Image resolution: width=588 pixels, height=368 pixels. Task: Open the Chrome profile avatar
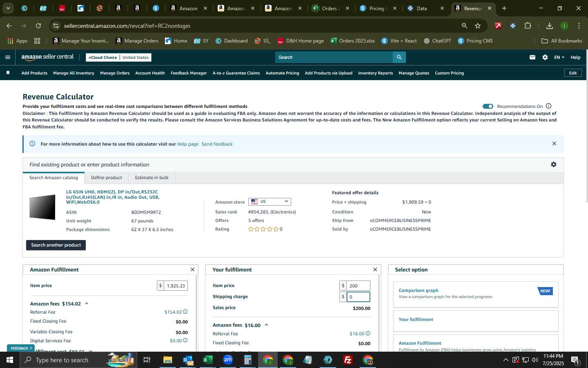pyautogui.click(x=564, y=26)
